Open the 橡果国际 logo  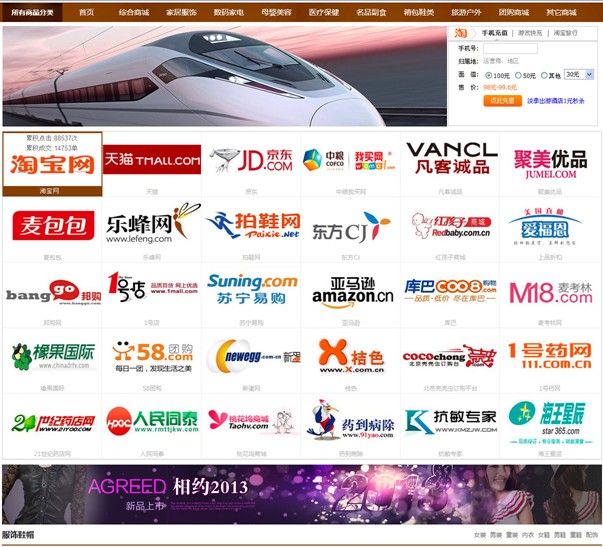click(x=53, y=356)
